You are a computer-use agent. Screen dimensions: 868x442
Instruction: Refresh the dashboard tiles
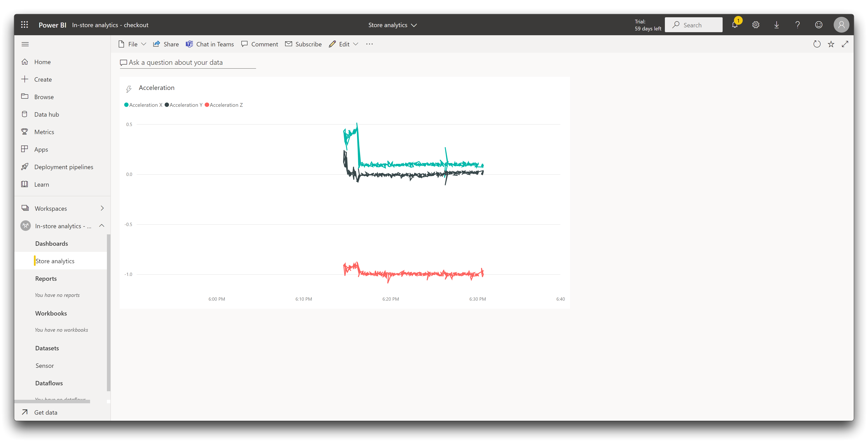click(817, 44)
